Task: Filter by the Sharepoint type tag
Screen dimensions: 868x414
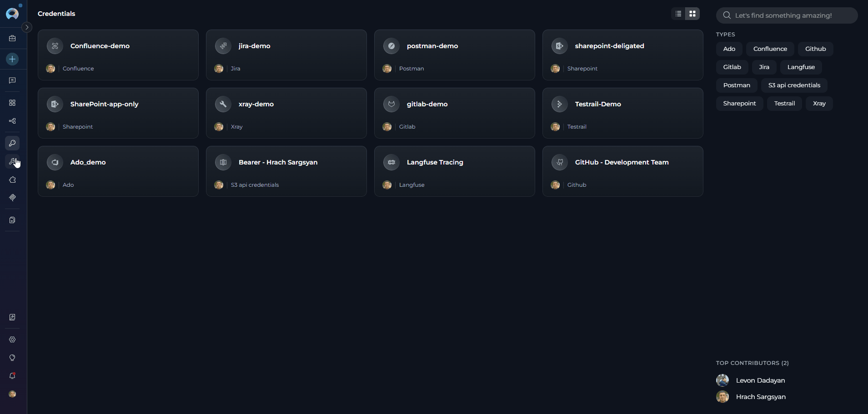Action: pyautogui.click(x=739, y=103)
